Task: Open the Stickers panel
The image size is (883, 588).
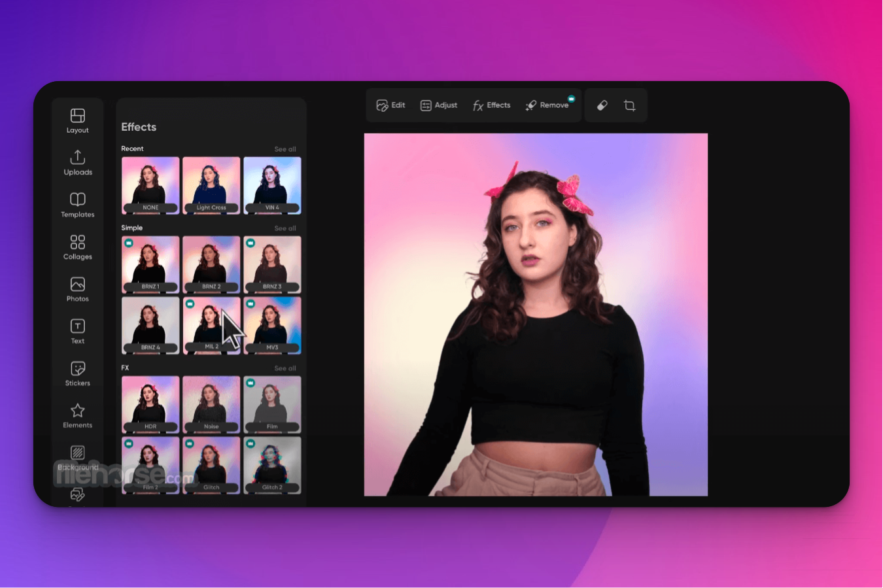Action: click(x=78, y=373)
